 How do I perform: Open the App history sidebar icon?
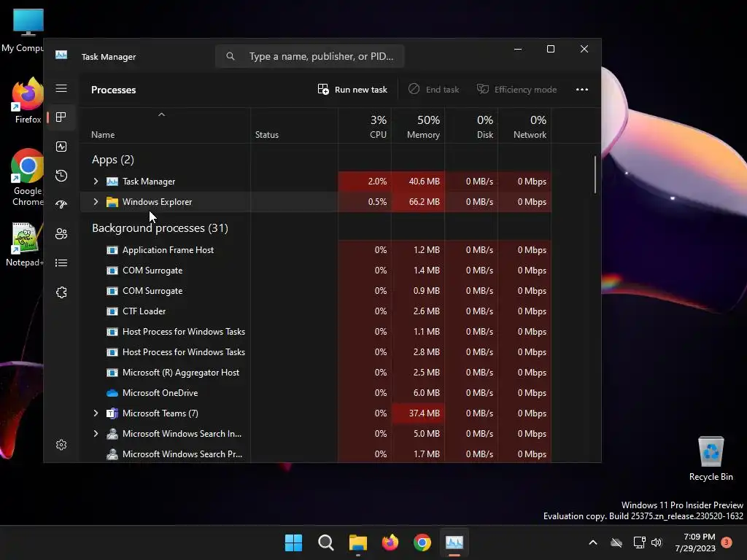[x=61, y=176]
